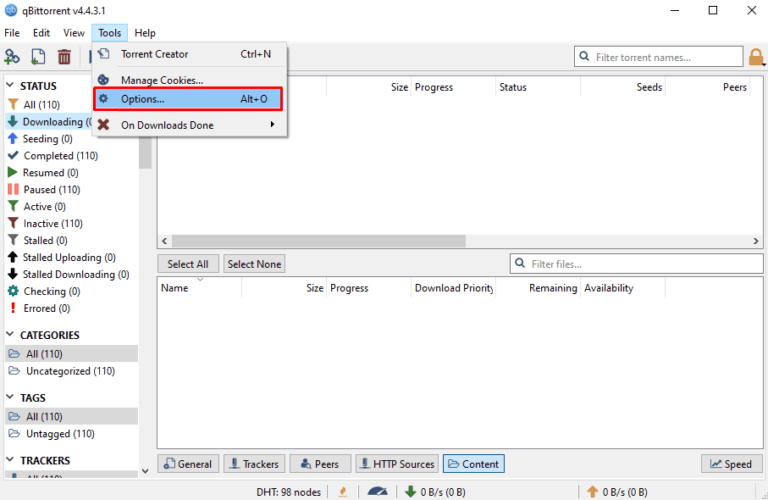The image size is (768, 500).
Task: Sort files by Availability column header
Action: coord(623,288)
